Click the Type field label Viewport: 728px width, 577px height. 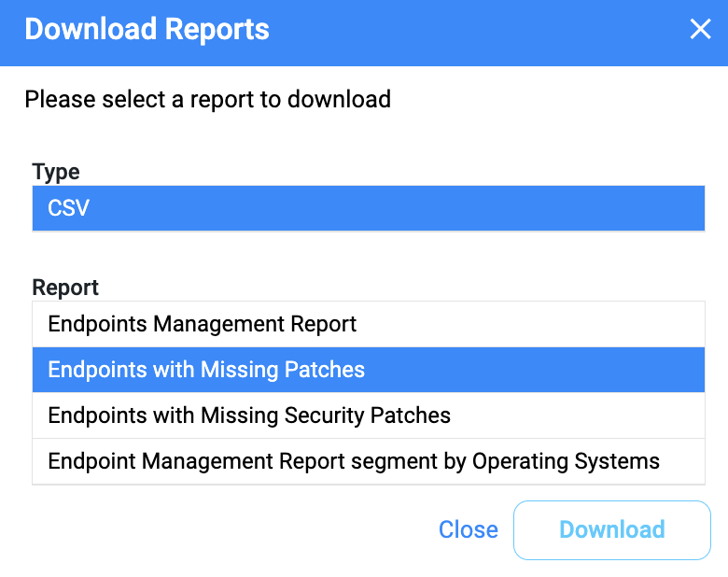coord(56,173)
